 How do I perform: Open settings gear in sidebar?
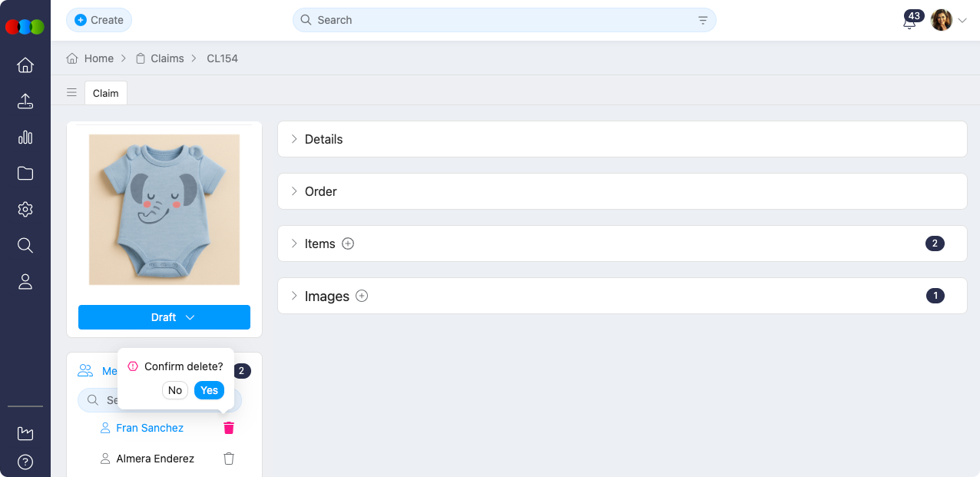[x=25, y=209]
